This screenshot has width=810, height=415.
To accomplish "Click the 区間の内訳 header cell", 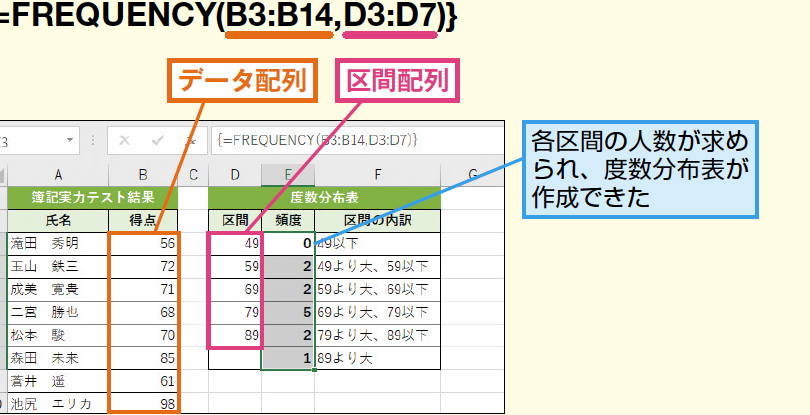I will point(378,221).
